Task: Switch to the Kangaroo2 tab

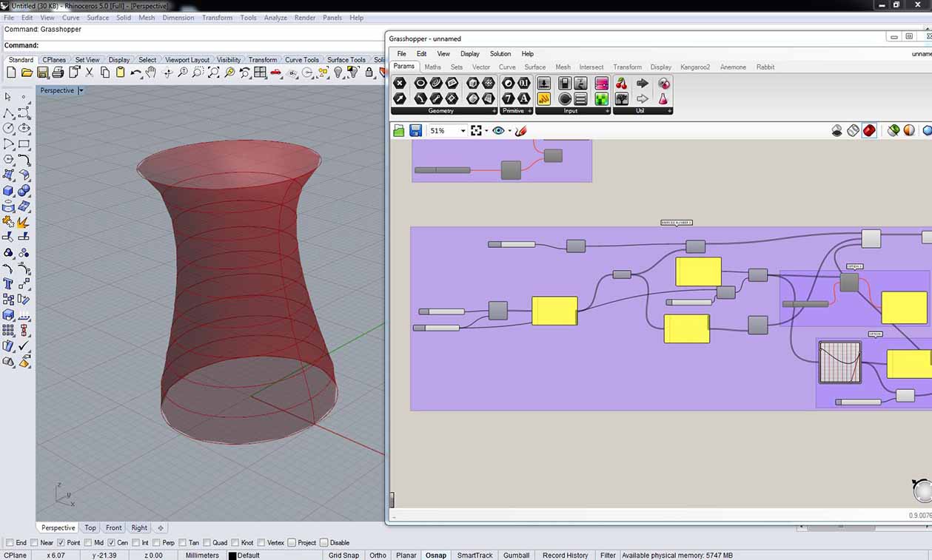Action: coord(695,67)
